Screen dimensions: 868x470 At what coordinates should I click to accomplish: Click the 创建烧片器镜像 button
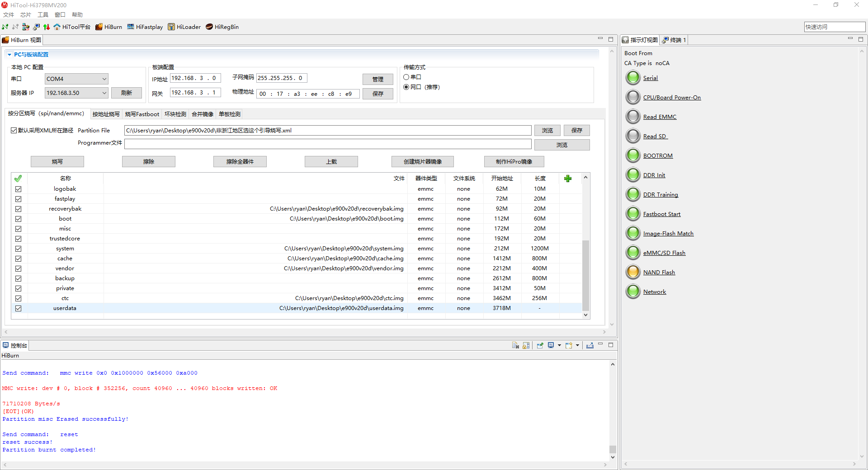pyautogui.click(x=423, y=162)
